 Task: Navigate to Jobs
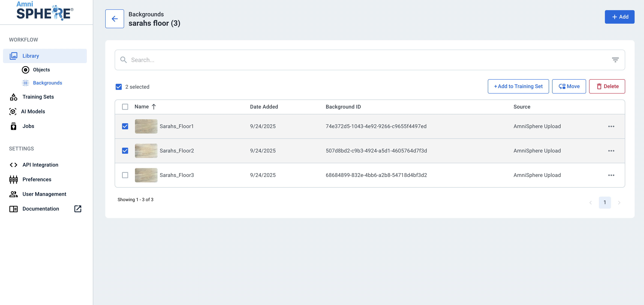click(28, 126)
